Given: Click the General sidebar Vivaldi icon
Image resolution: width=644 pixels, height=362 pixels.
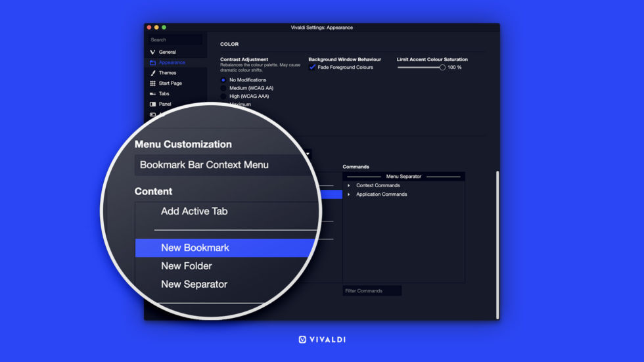Looking at the screenshot, I should point(152,52).
